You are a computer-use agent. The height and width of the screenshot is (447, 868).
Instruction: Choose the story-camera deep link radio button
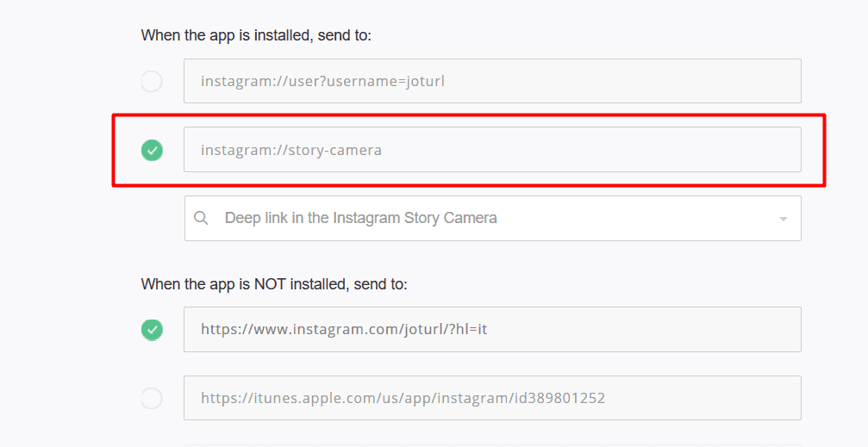pyautogui.click(x=152, y=150)
